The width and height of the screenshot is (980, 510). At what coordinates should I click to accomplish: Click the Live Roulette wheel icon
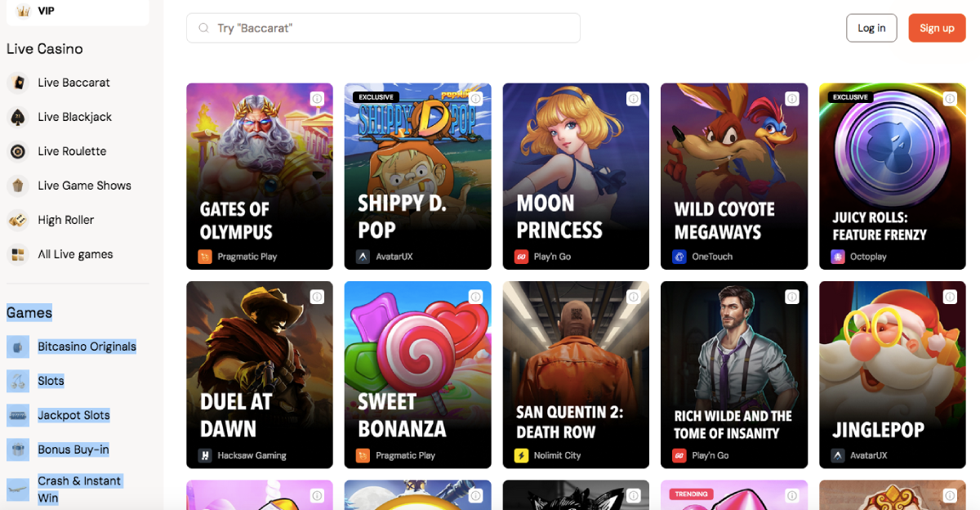pyautogui.click(x=17, y=151)
